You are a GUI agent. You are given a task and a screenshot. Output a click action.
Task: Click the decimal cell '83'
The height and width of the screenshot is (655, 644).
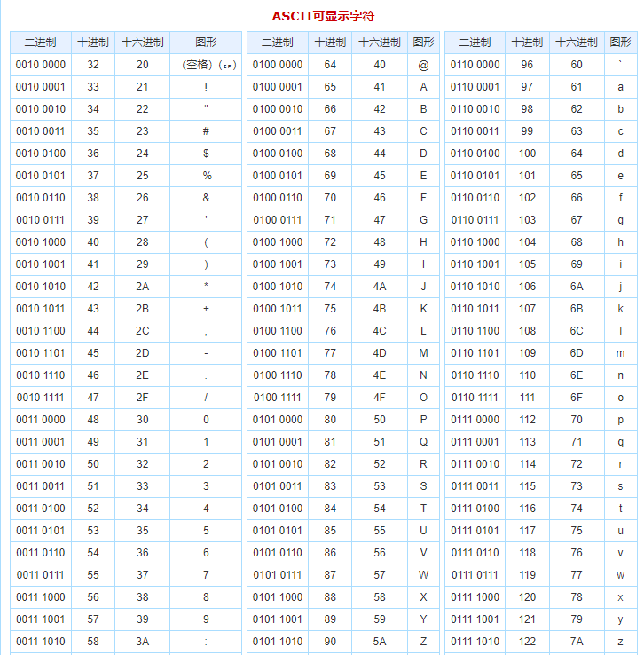(x=330, y=486)
